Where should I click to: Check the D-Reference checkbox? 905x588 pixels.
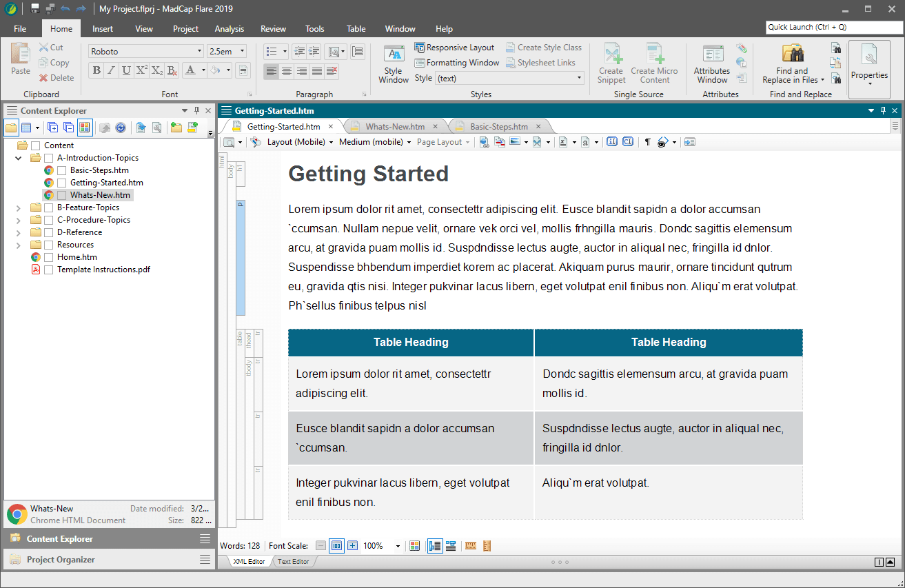(x=49, y=232)
